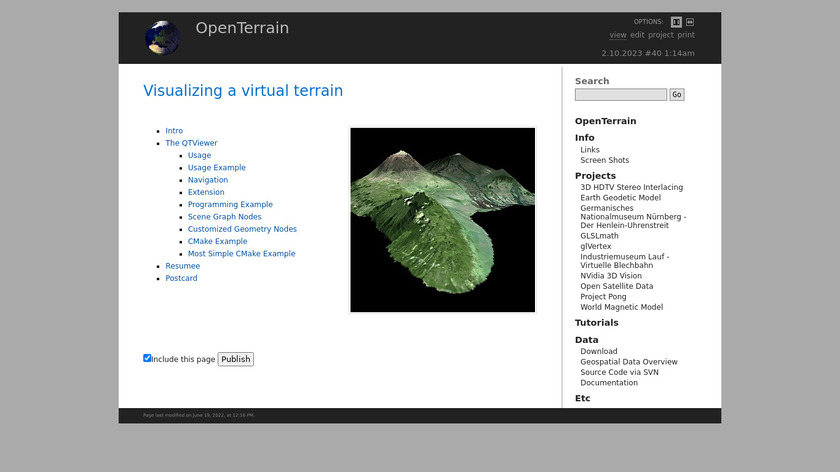
Task: Toggle the Include this page checkbox
Action: point(148,358)
